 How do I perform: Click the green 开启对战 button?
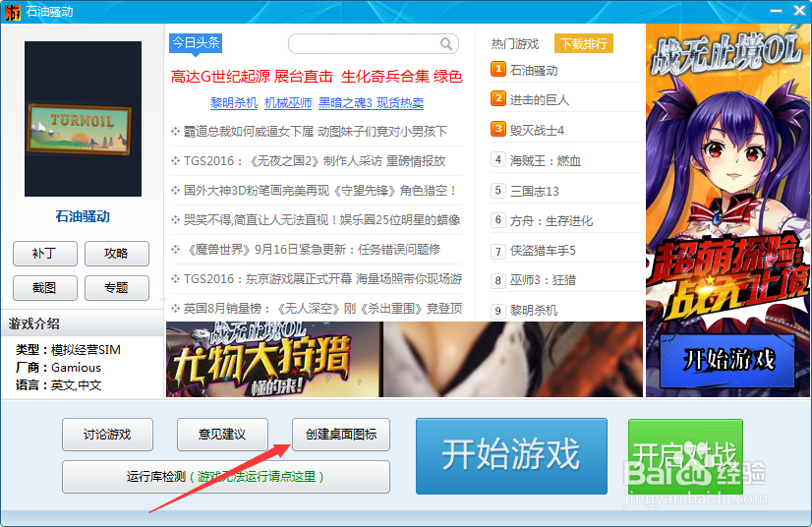click(x=685, y=456)
